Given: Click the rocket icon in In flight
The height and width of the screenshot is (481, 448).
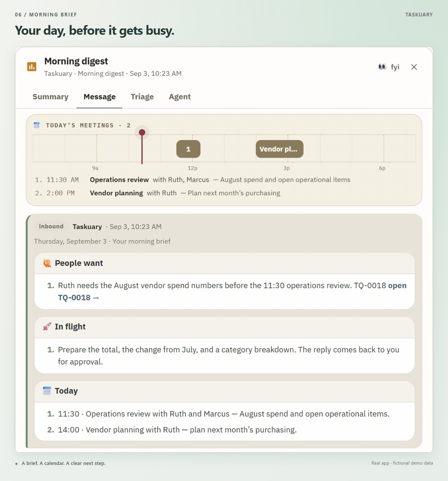Looking at the screenshot, I should [x=47, y=327].
